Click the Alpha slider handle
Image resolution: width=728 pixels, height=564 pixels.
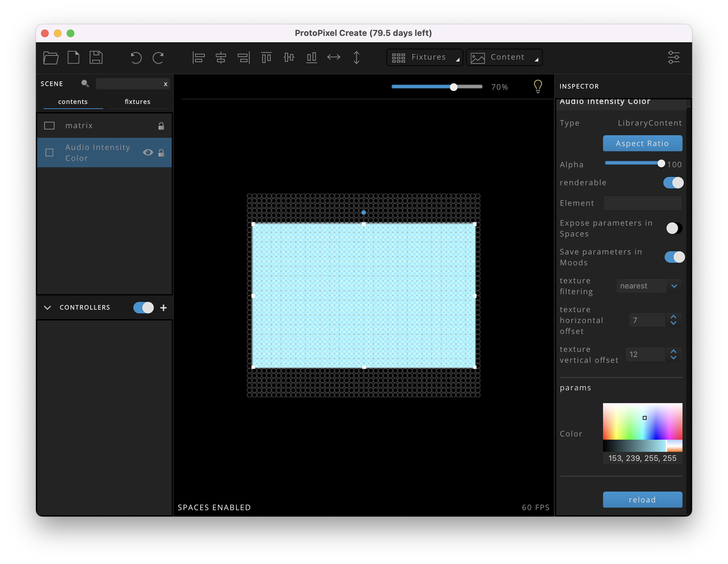tap(661, 164)
